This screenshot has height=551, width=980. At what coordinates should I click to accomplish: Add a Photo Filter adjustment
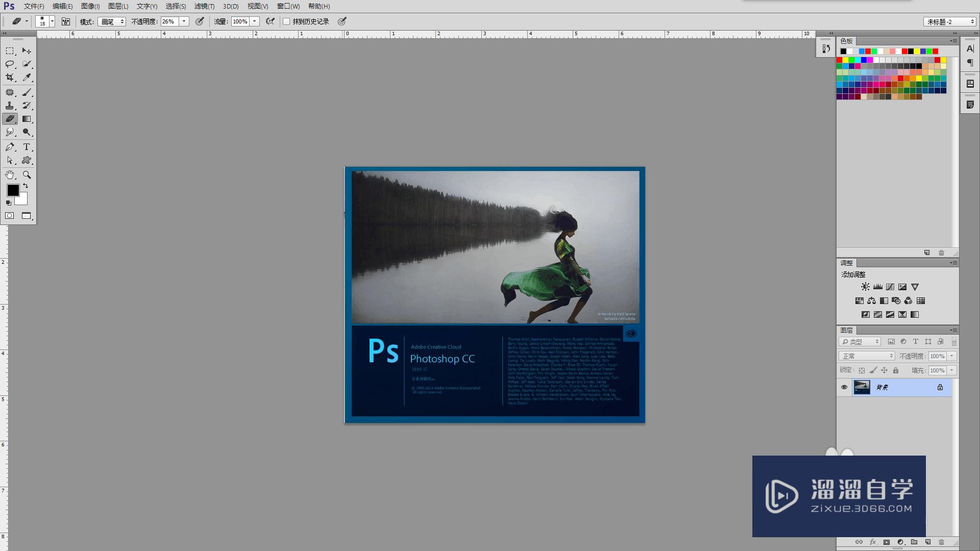pos(896,300)
